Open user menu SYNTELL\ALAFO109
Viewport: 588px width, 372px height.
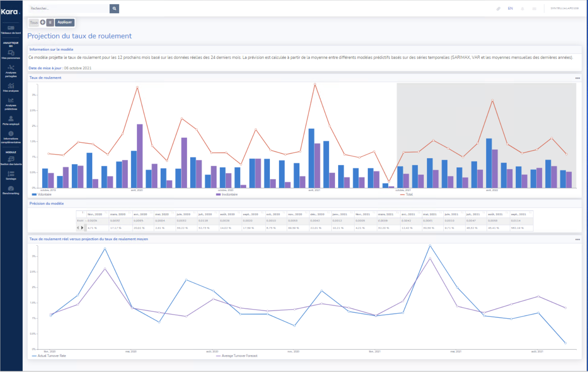pyautogui.click(x=564, y=8)
